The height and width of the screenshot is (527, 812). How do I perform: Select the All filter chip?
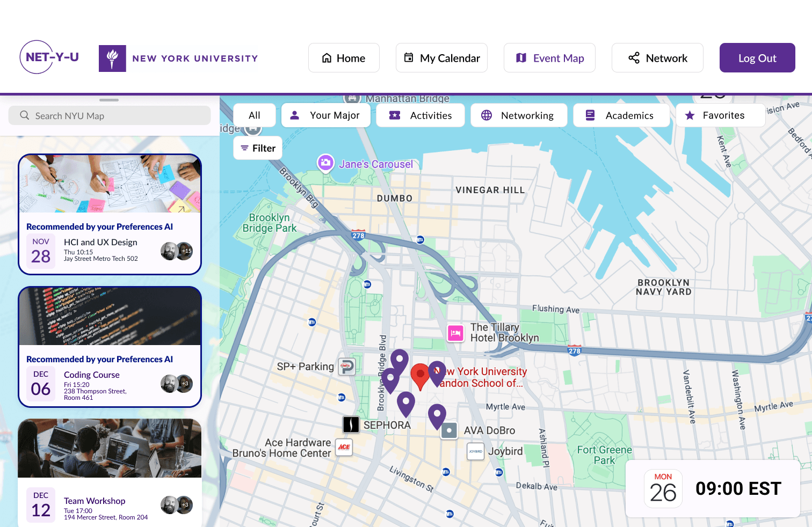[x=255, y=115]
